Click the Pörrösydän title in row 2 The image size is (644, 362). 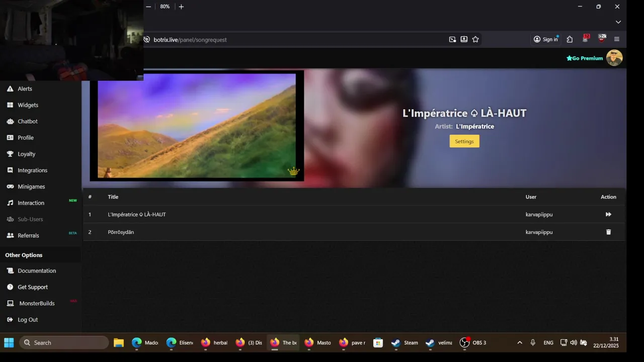[121, 232]
